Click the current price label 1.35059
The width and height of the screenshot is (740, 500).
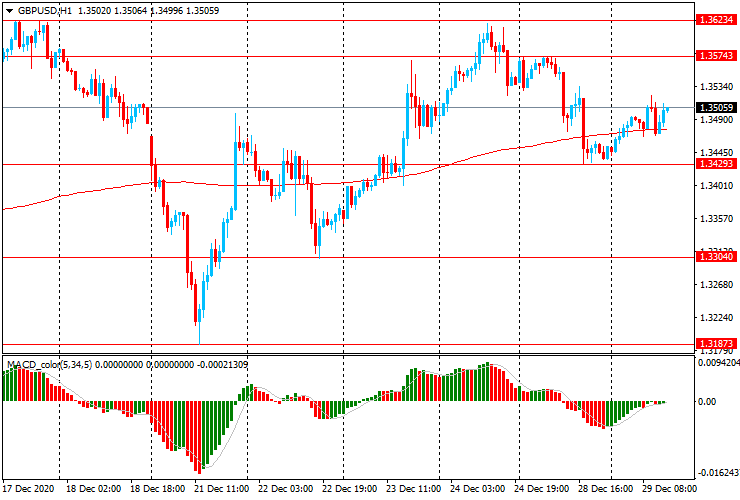click(716, 108)
